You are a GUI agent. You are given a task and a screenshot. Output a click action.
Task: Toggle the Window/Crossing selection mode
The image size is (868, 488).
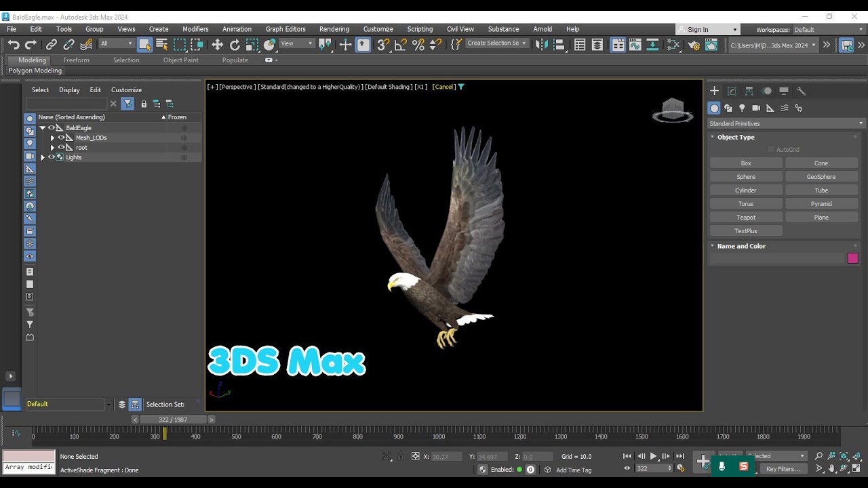click(197, 45)
